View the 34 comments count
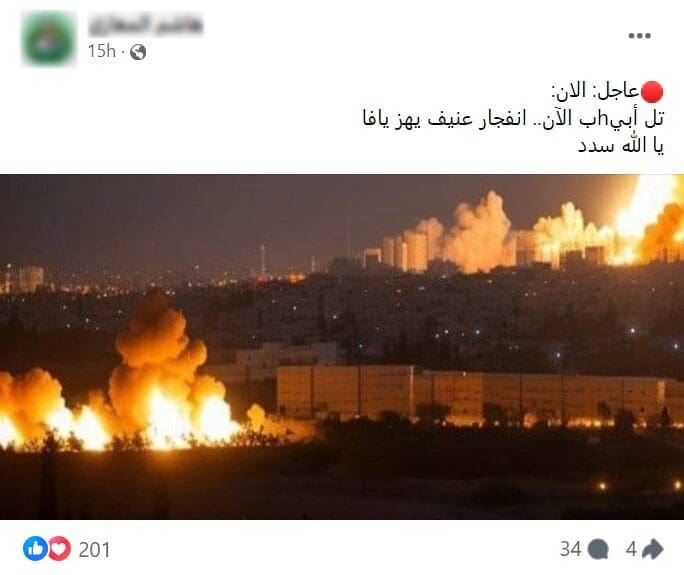The height and width of the screenshot is (575, 684). click(x=571, y=549)
